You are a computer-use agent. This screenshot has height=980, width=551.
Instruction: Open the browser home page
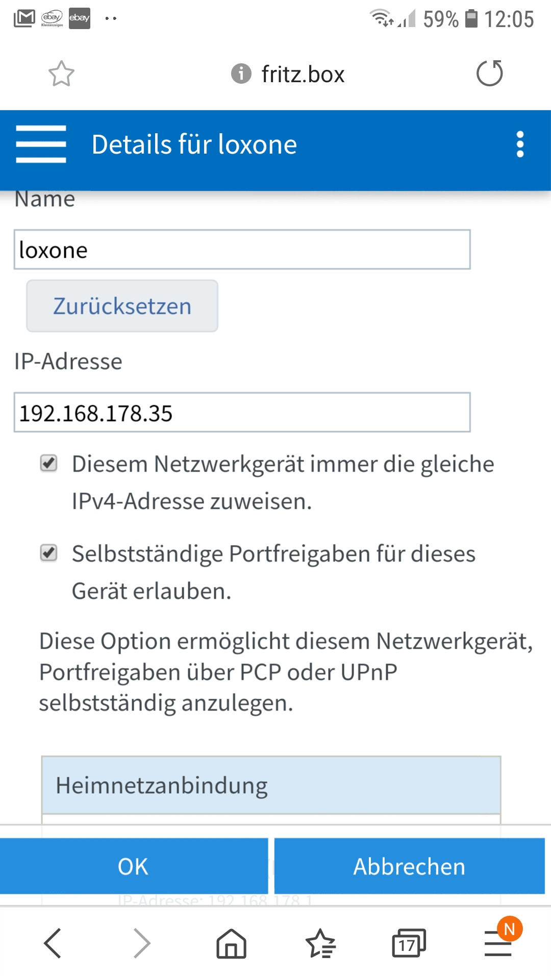coord(231,943)
